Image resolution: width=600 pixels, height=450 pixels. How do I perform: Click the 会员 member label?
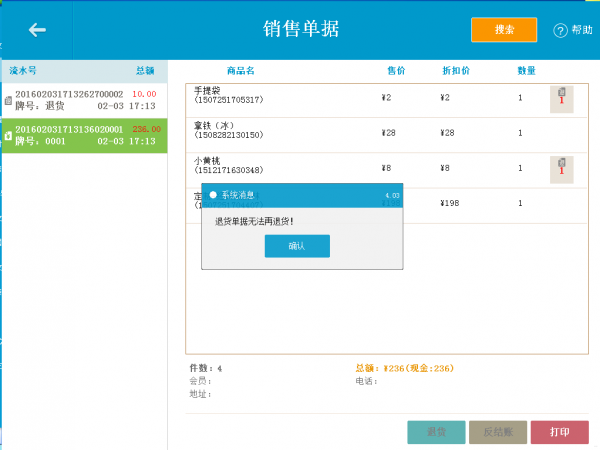pyautogui.click(x=201, y=381)
